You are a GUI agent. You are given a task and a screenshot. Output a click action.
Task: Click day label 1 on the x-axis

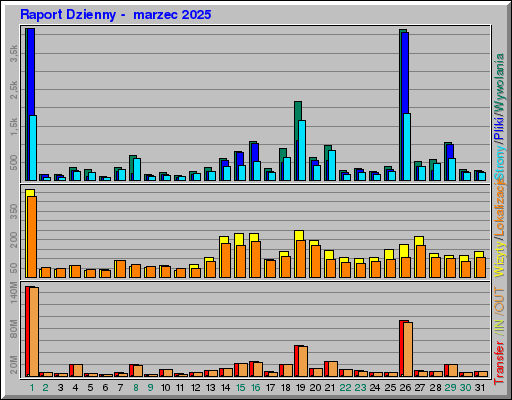32,388
